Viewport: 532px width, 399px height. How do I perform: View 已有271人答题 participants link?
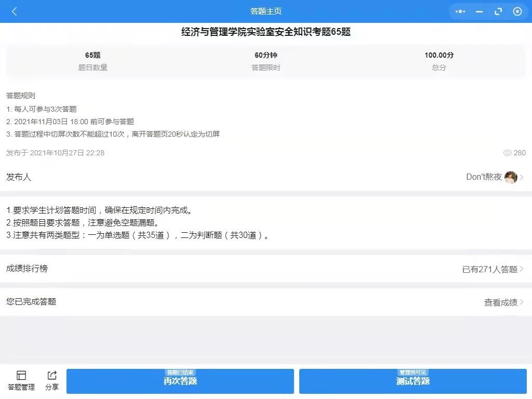[489, 269]
